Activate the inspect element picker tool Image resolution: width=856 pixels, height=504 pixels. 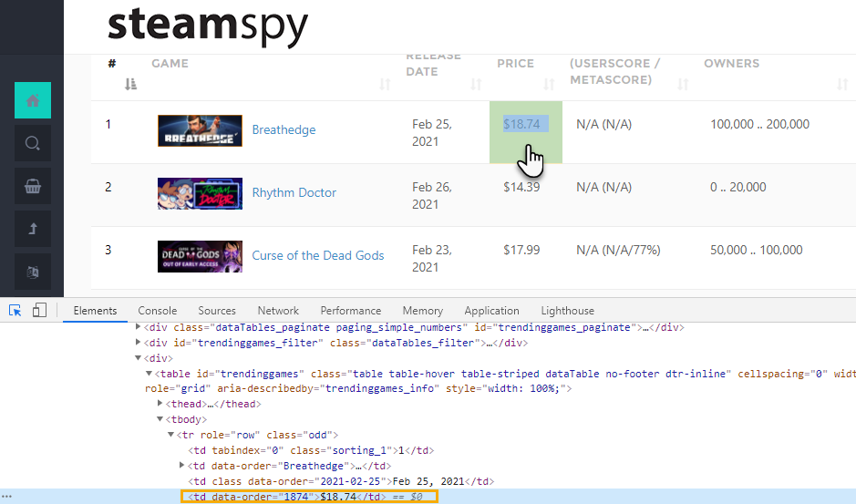tap(15, 311)
